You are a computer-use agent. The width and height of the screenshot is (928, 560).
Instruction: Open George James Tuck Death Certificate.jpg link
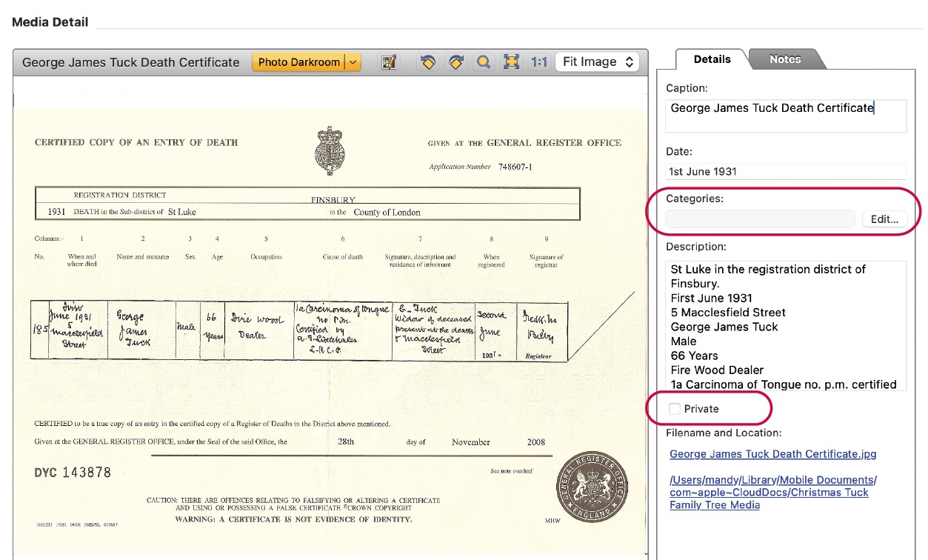pos(772,454)
